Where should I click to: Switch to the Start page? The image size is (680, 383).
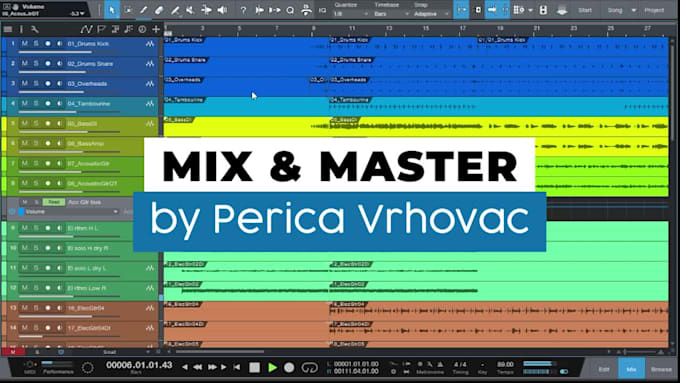pos(585,10)
